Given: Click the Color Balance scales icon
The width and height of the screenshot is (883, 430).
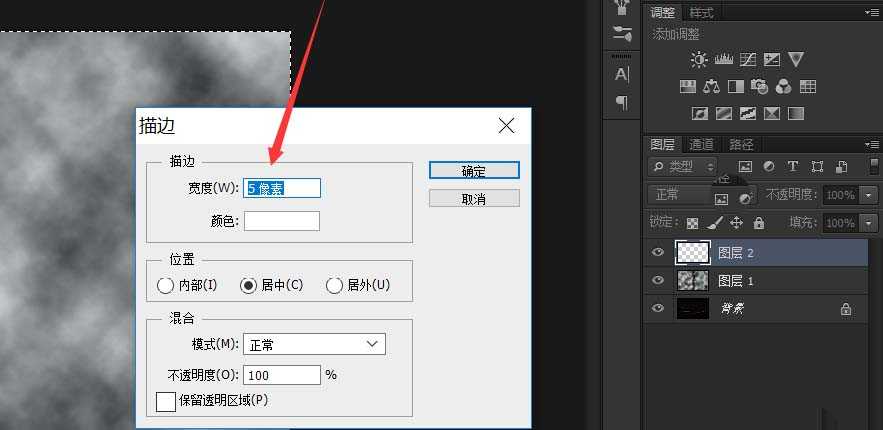Looking at the screenshot, I should click(712, 87).
